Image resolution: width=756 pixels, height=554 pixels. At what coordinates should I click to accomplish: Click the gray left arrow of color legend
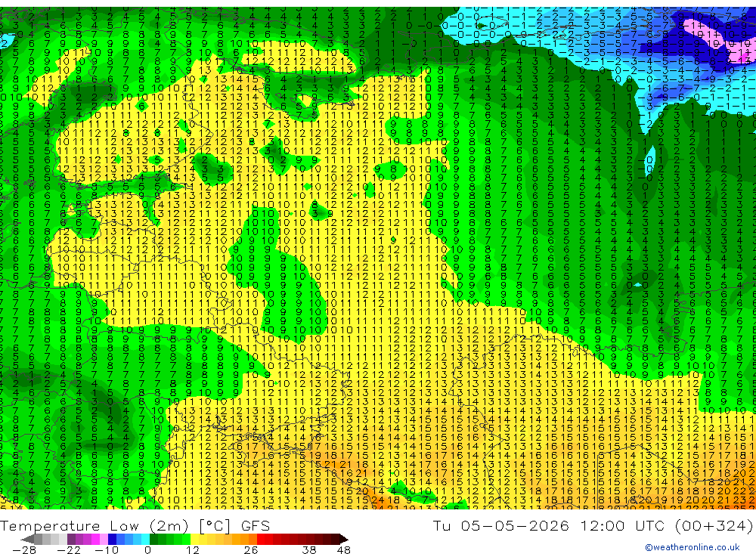[27, 539]
